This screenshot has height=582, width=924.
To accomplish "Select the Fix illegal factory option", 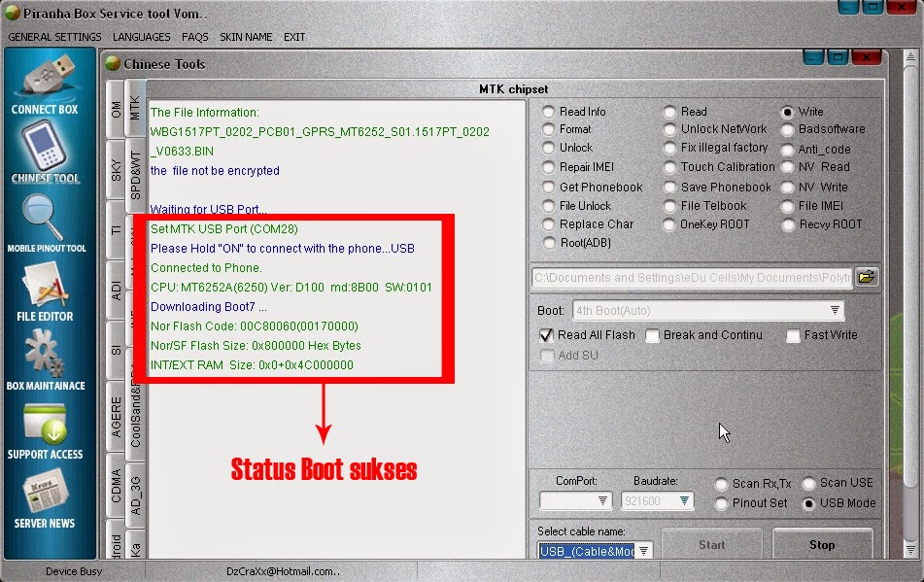I will (x=669, y=148).
